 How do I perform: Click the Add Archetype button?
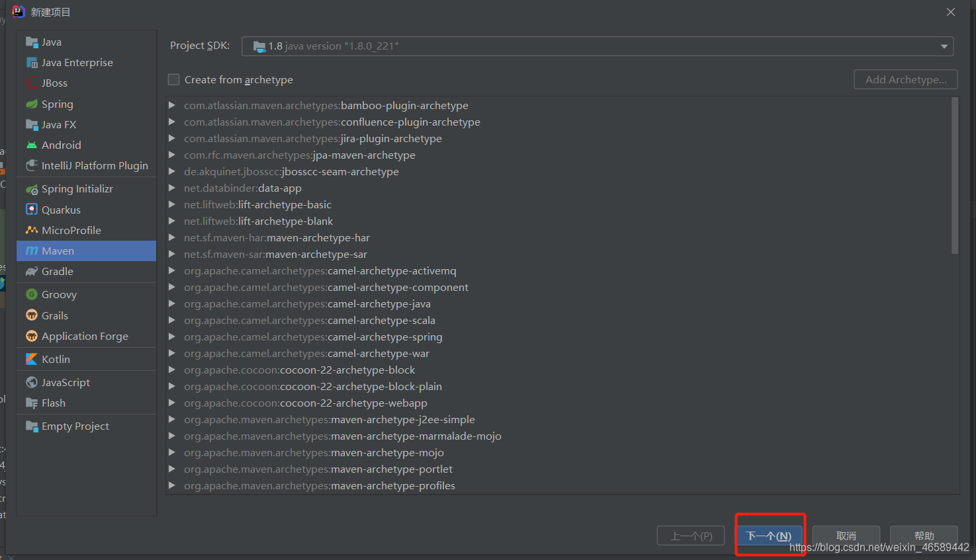pyautogui.click(x=905, y=79)
